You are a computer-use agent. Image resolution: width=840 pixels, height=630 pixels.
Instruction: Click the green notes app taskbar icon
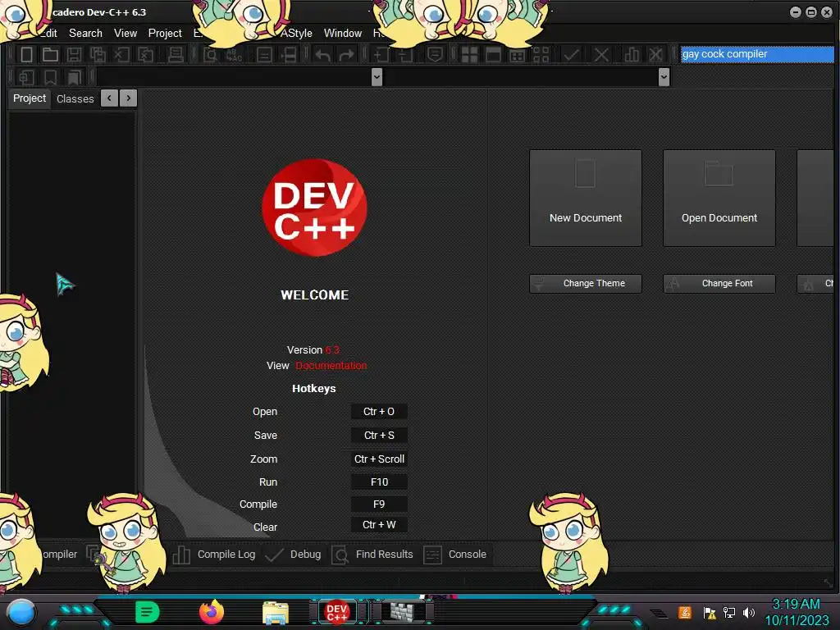[x=148, y=612]
